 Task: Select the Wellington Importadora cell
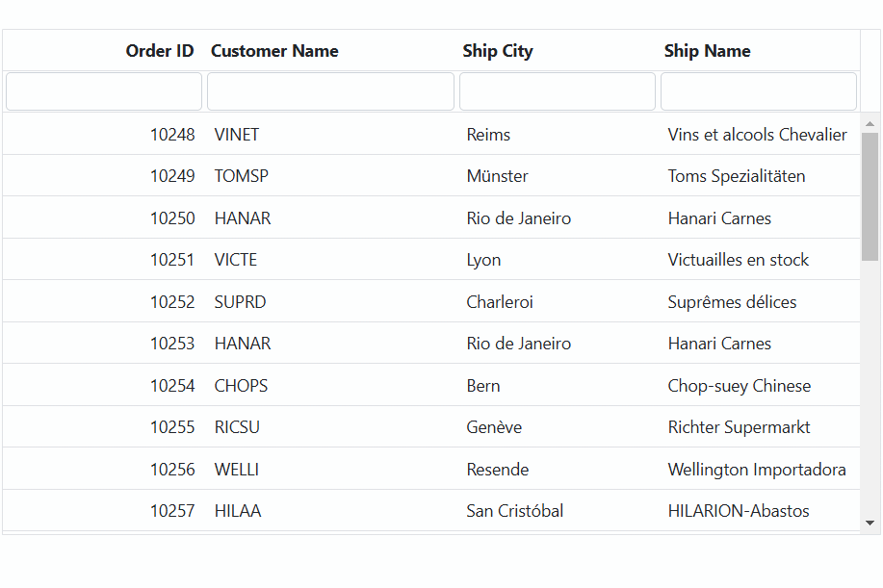[759, 470]
